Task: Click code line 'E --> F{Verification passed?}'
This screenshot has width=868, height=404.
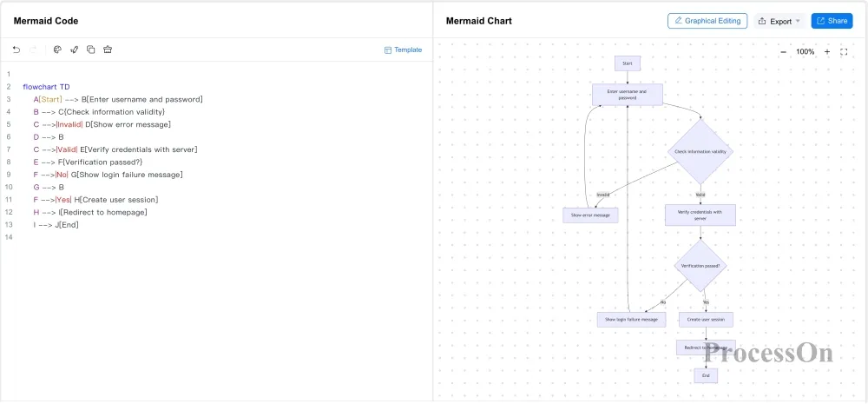Action: tap(88, 162)
